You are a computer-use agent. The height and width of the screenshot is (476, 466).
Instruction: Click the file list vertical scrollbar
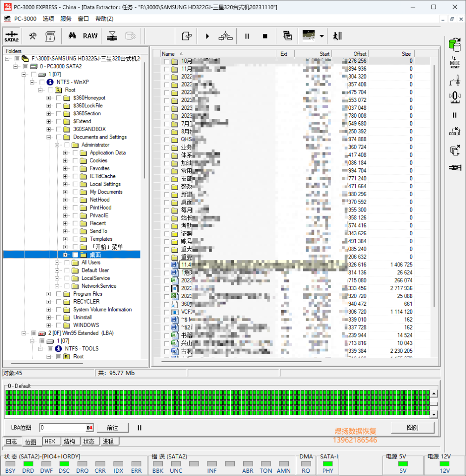434,185
